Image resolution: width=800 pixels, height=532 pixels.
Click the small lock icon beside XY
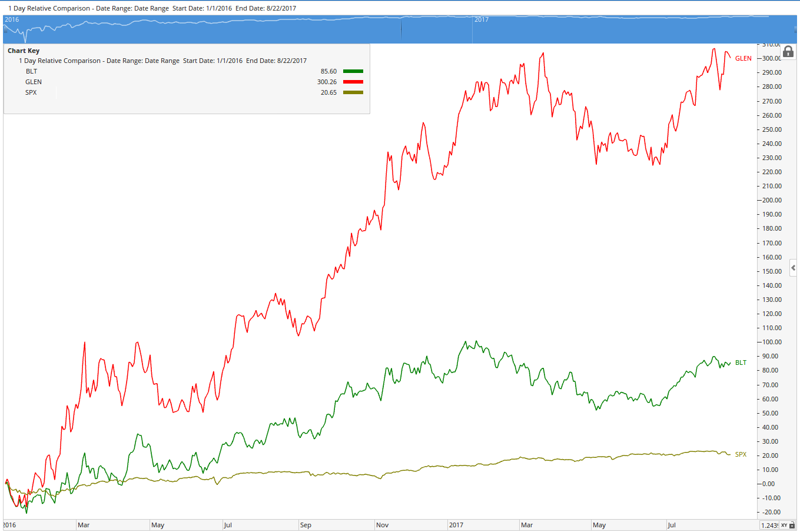pyautogui.click(x=792, y=526)
